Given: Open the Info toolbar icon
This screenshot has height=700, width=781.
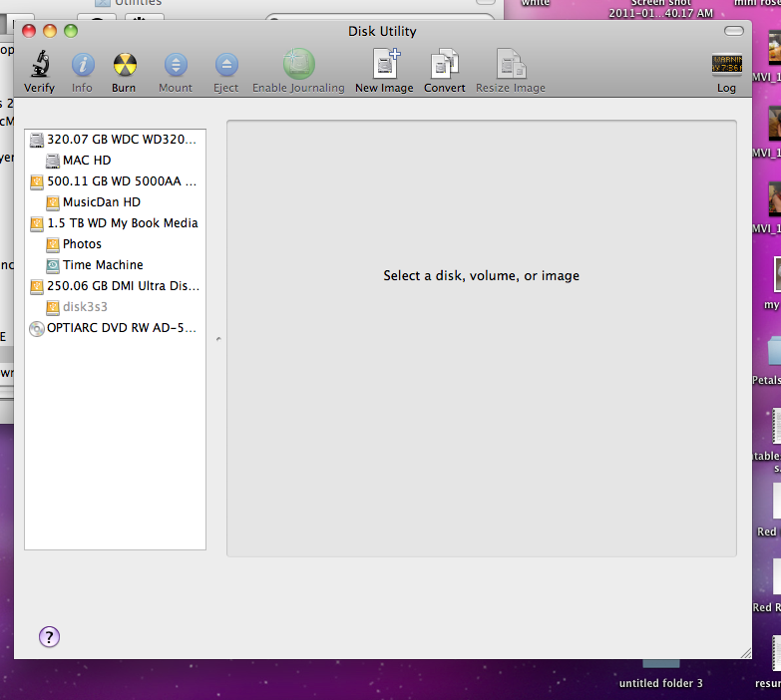Looking at the screenshot, I should (83, 65).
